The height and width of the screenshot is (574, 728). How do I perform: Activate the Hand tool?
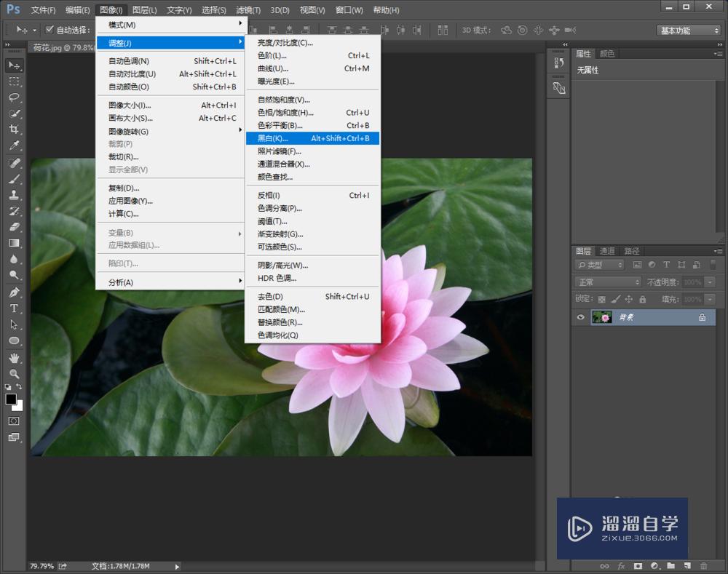point(14,357)
